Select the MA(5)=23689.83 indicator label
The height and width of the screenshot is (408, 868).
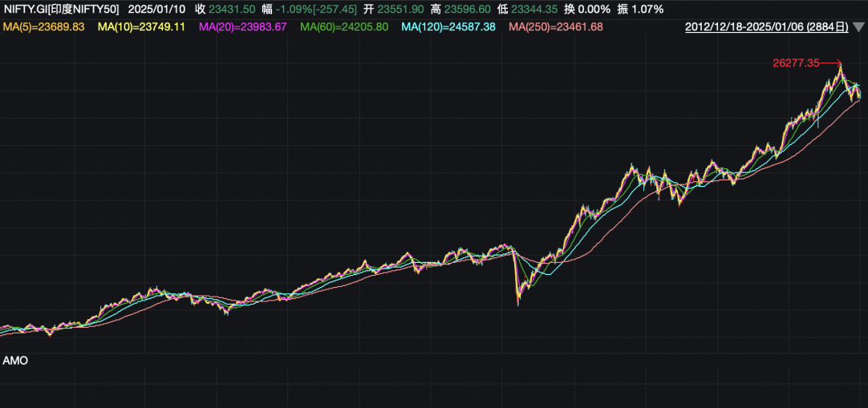pyautogui.click(x=43, y=27)
